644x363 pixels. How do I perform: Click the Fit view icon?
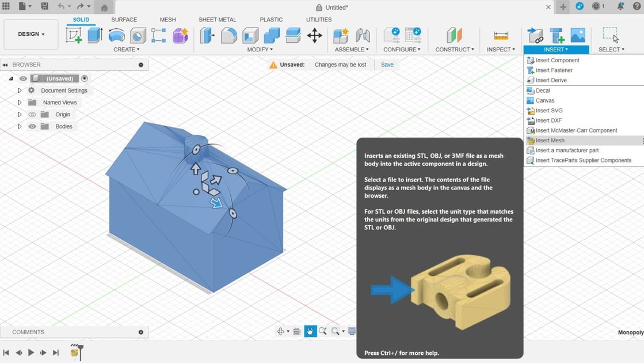click(x=336, y=331)
